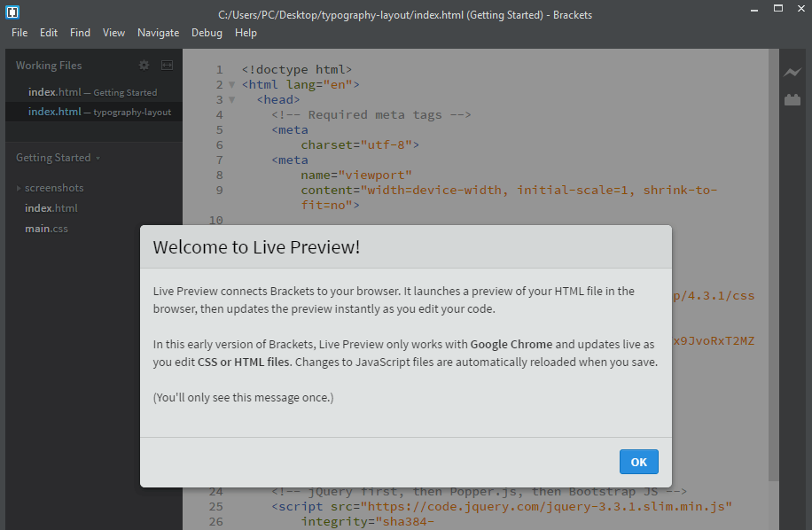Open the Debug menu
This screenshot has width=812, height=530.
pos(207,33)
